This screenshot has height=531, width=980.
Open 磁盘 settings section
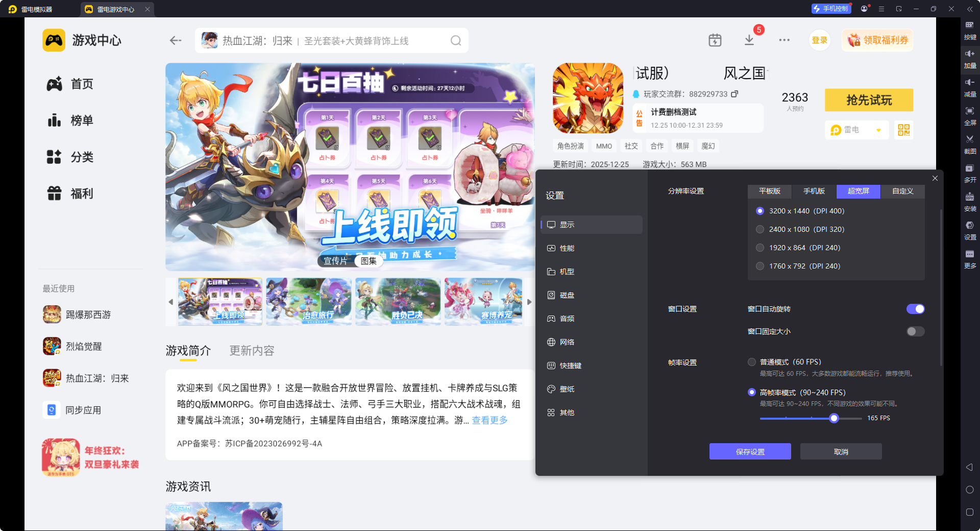592,295
